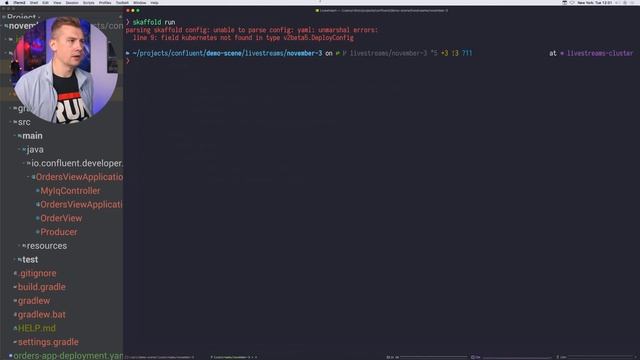Select orders-app-deployment.yaml file

click(x=68, y=356)
